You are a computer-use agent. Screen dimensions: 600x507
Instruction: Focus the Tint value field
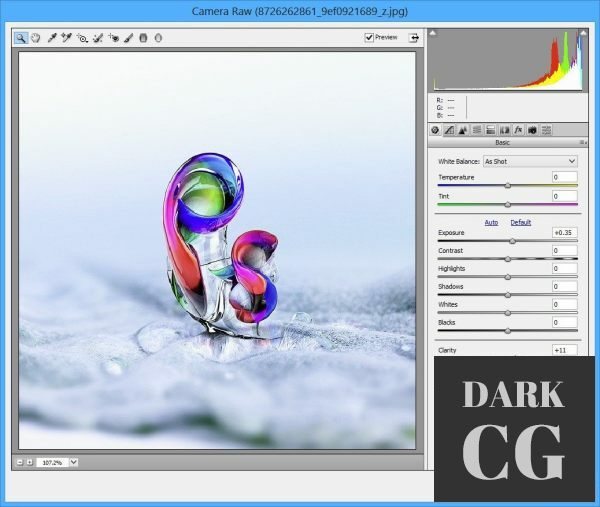tap(565, 196)
